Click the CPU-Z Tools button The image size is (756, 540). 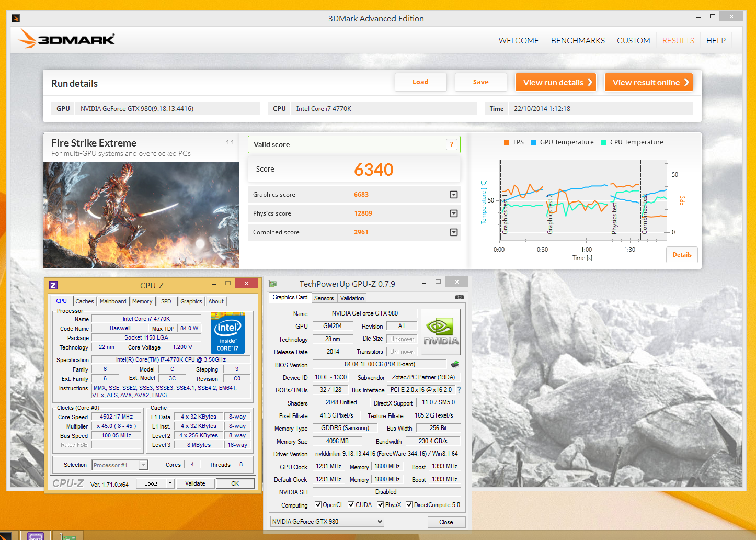(x=151, y=483)
